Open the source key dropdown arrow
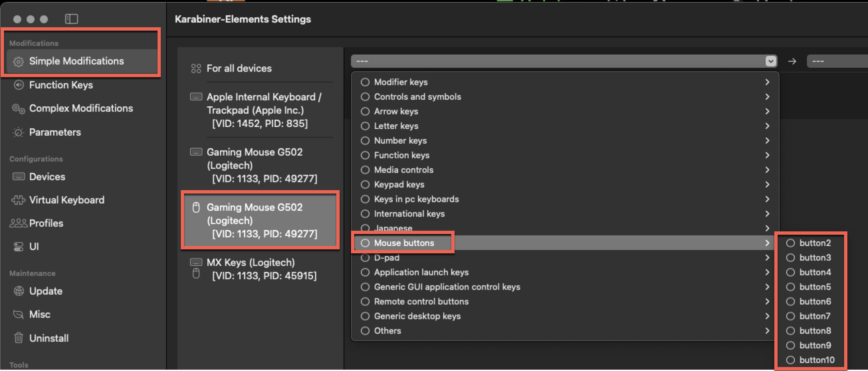Screen dimensions: 868x371 tap(771, 61)
